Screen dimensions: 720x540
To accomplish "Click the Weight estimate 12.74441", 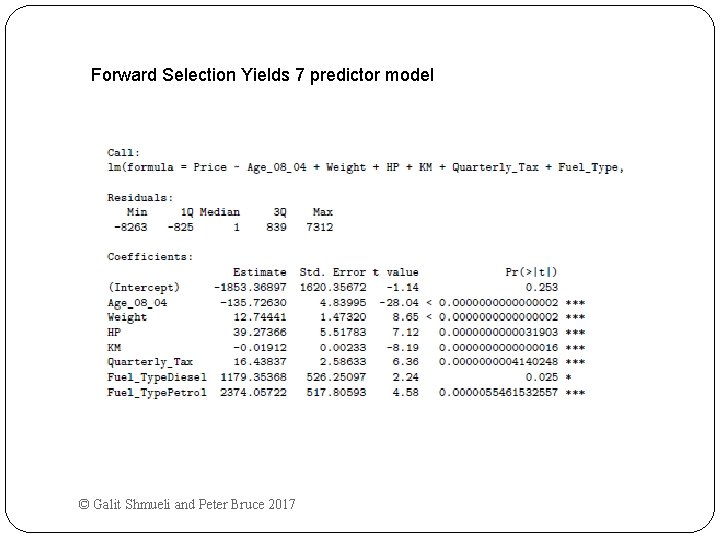I will pyautogui.click(x=259, y=317).
